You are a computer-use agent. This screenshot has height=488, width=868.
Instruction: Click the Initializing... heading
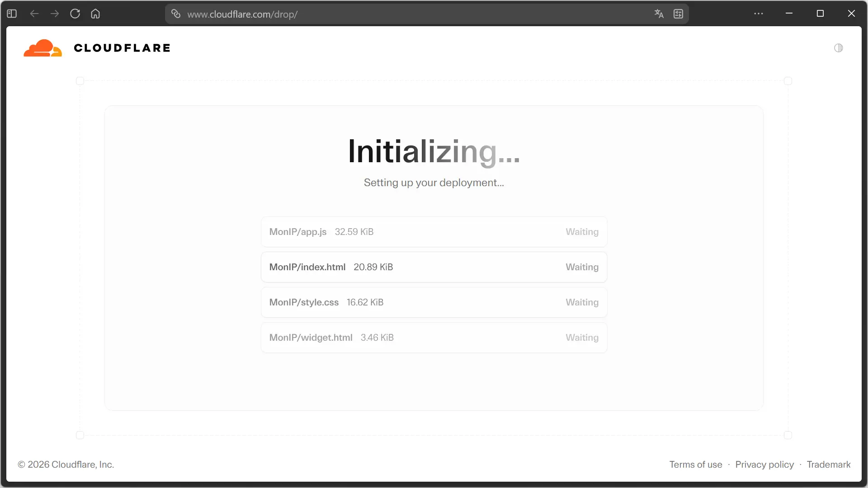point(434,152)
